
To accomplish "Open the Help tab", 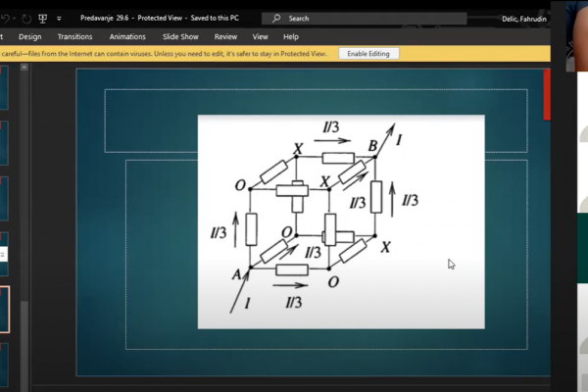I will click(290, 36).
